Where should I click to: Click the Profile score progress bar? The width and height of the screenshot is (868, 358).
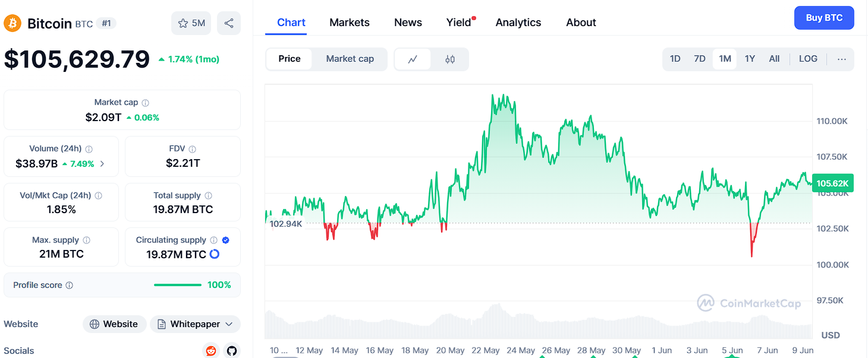(x=178, y=285)
